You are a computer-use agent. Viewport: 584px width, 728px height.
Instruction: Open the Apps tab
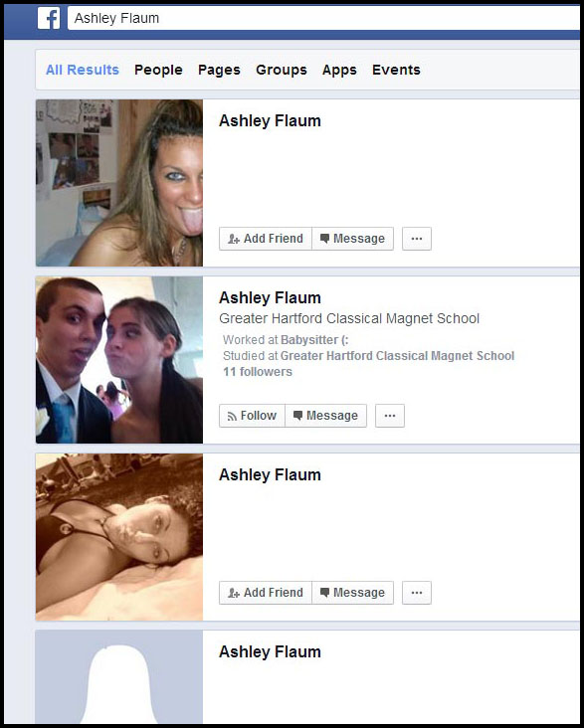(x=339, y=70)
